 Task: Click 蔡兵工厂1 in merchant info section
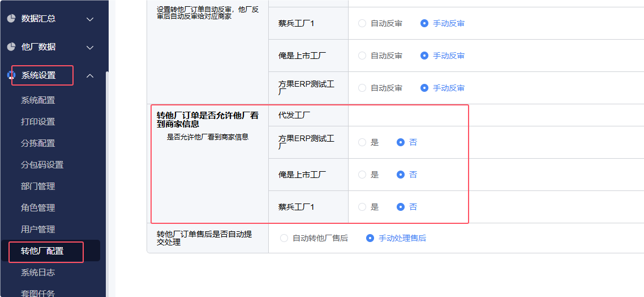click(x=296, y=207)
